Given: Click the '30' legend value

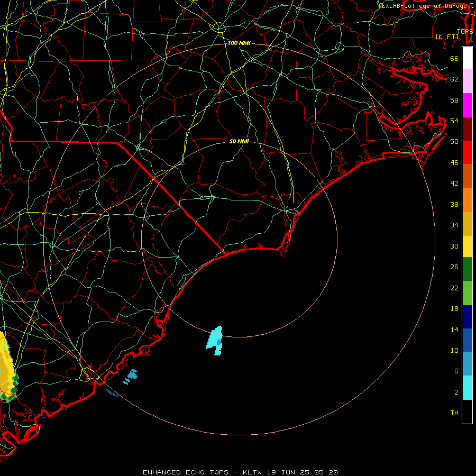Looking at the screenshot, I should 454,246.
